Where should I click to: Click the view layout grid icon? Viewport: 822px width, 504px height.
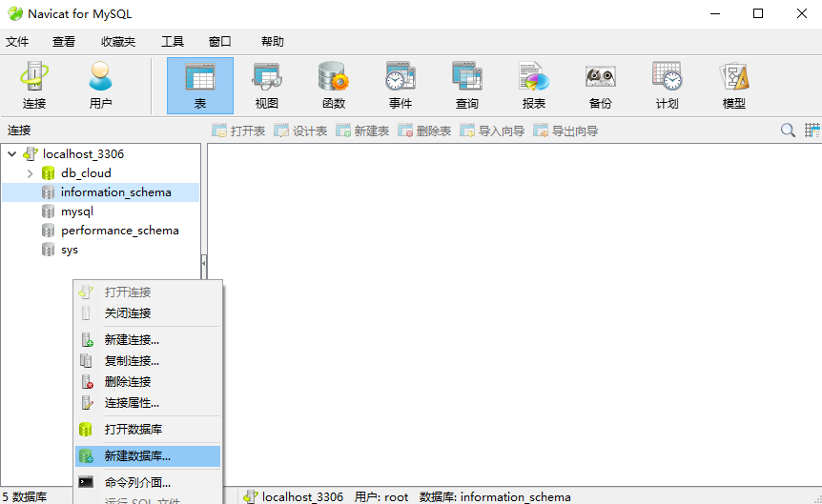click(x=812, y=130)
